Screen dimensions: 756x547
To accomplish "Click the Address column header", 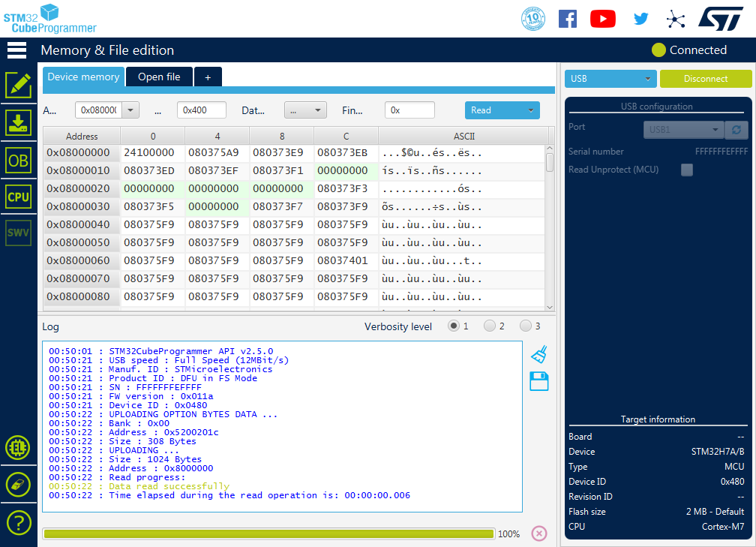I will tap(82, 136).
